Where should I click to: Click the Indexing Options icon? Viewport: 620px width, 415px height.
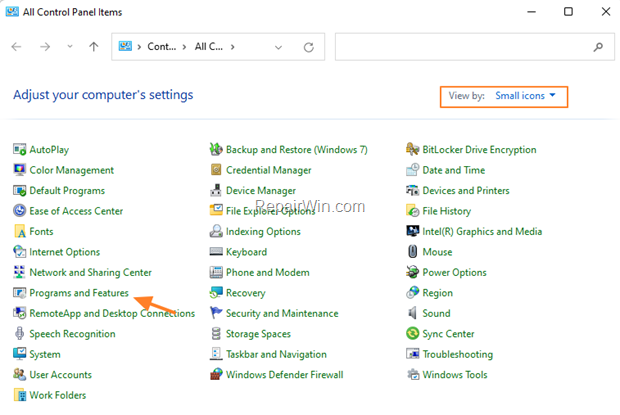click(x=216, y=231)
